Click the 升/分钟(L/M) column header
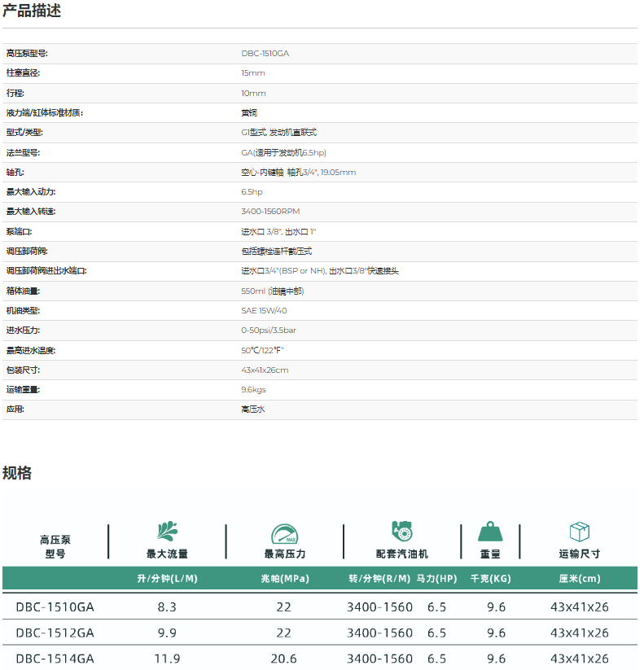Screen dimensions: 644x670 tap(167, 579)
